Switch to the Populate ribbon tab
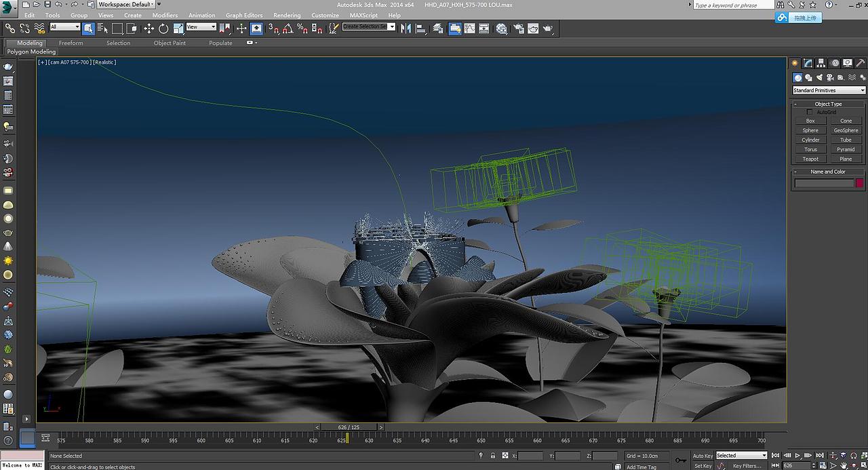The height and width of the screenshot is (470, 868). [220, 43]
